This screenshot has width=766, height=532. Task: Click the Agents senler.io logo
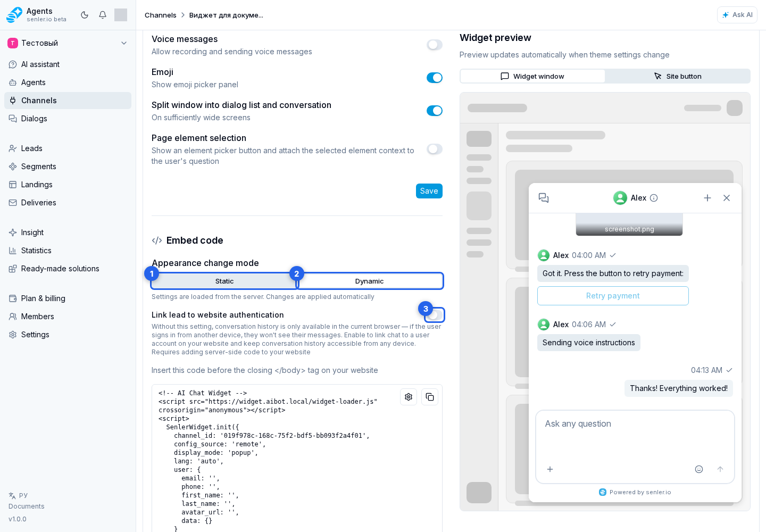pyautogui.click(x=36, y=15)
